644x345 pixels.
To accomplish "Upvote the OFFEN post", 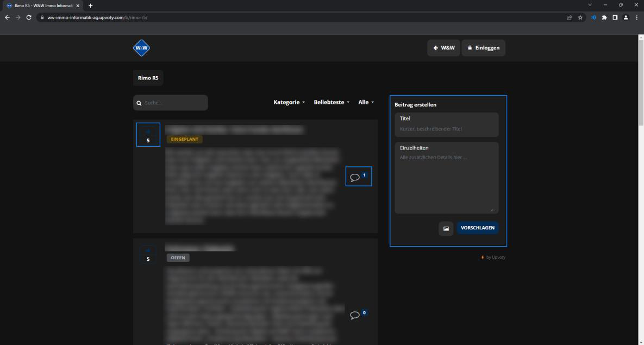I will click(148, 254).
